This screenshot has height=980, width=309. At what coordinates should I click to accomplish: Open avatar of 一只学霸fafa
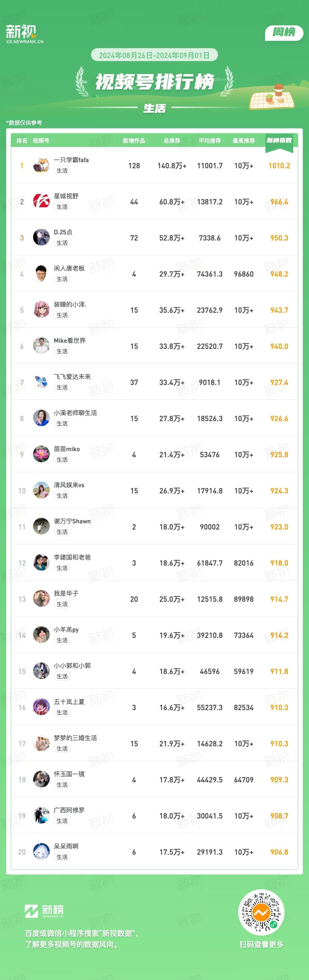point(41,165)
